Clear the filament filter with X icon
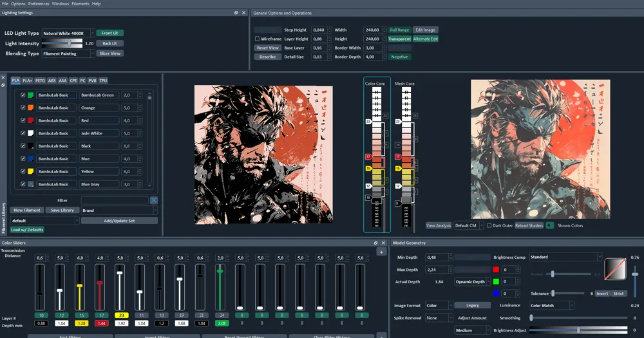This screenshot has width=644, height=338. pos(154,200)
